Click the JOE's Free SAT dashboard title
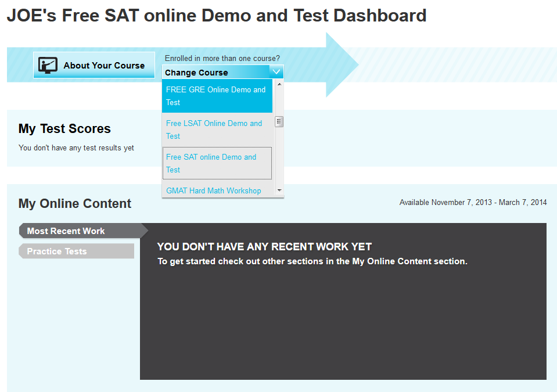This screenshot has height=392, width=557. (216, 16)
